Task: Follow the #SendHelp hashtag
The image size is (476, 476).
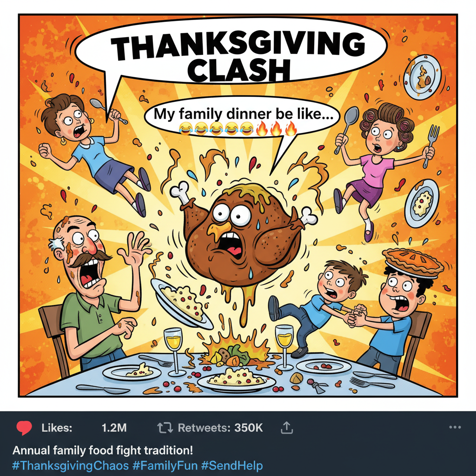Action: (232, 465)
